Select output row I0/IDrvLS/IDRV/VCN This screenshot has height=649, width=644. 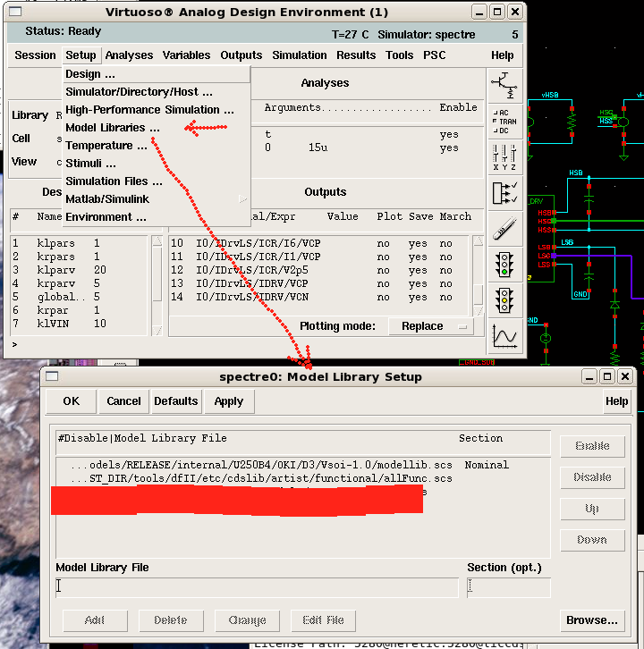(x=319, y=297)
